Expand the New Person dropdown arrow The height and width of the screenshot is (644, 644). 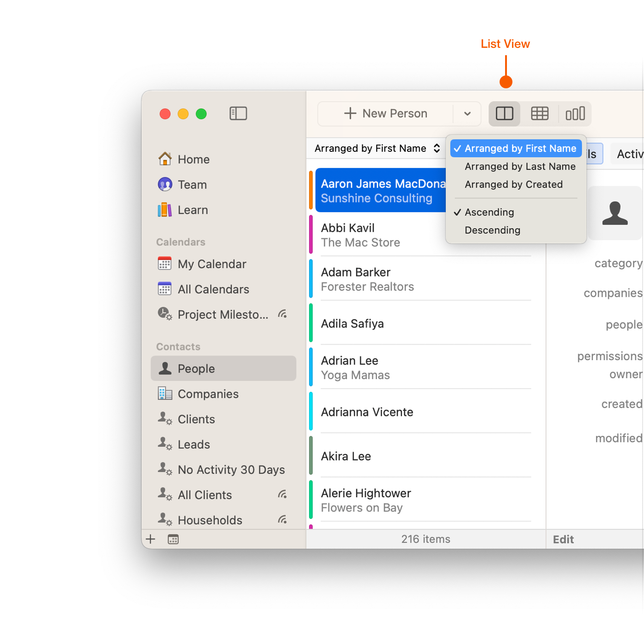(467, 114)
